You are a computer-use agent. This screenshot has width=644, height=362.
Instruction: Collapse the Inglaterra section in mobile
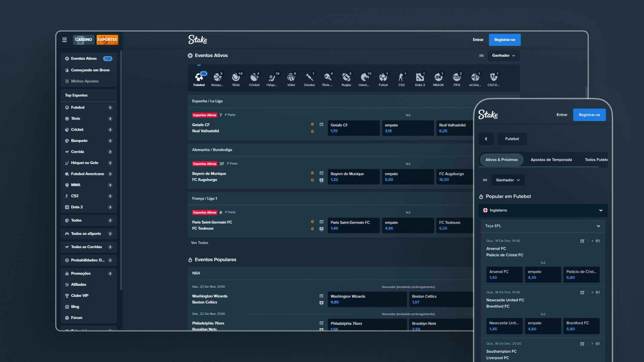[601, 210]
